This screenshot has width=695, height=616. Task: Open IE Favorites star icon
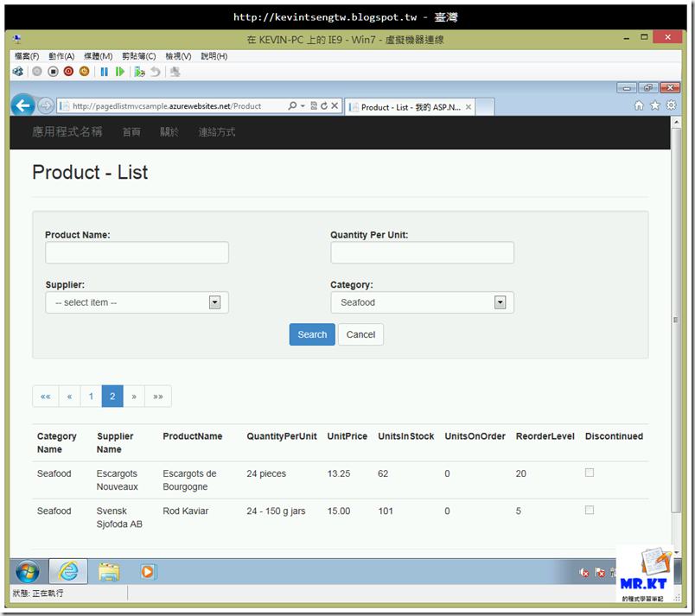click(x=654, y=105)
